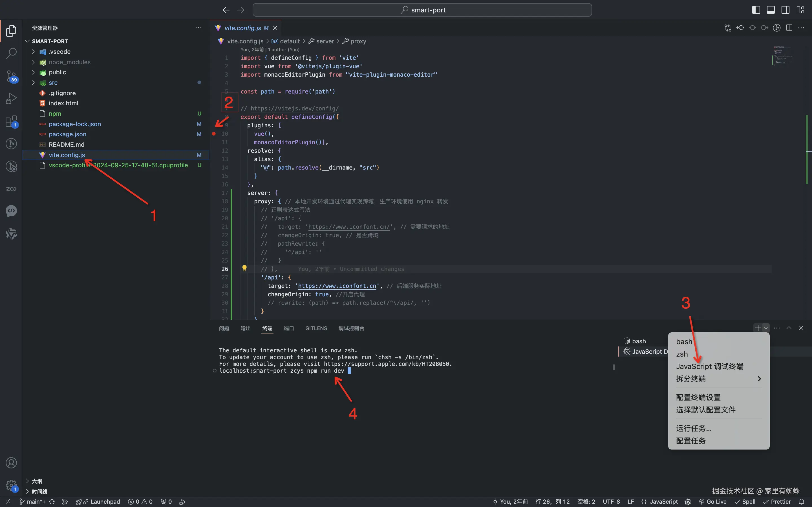Expand the 大纲 outline section

(x=37, y=481)
